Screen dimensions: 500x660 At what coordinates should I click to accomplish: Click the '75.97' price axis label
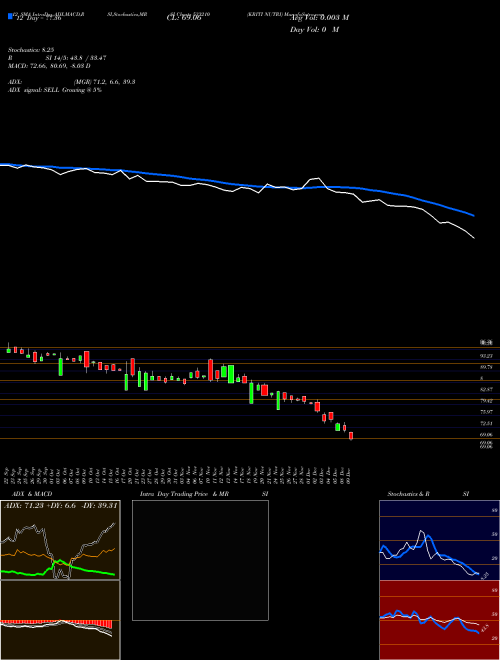tap(487, 412)
